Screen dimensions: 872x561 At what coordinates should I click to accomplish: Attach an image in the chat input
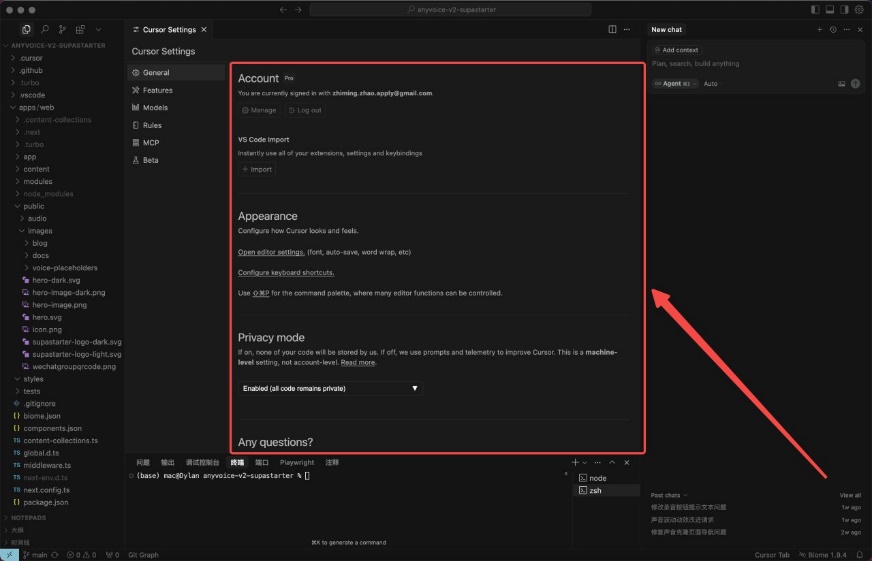pyautogui.click(x=842, y=84)
